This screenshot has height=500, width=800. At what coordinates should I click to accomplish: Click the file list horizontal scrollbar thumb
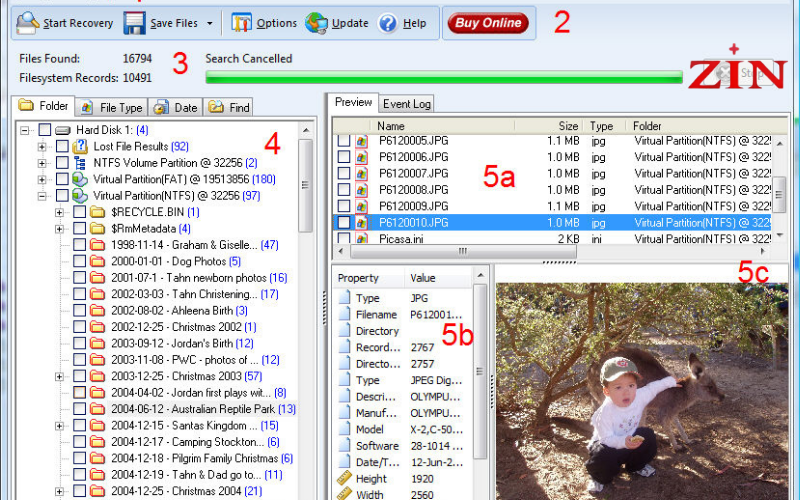(463, 251)
